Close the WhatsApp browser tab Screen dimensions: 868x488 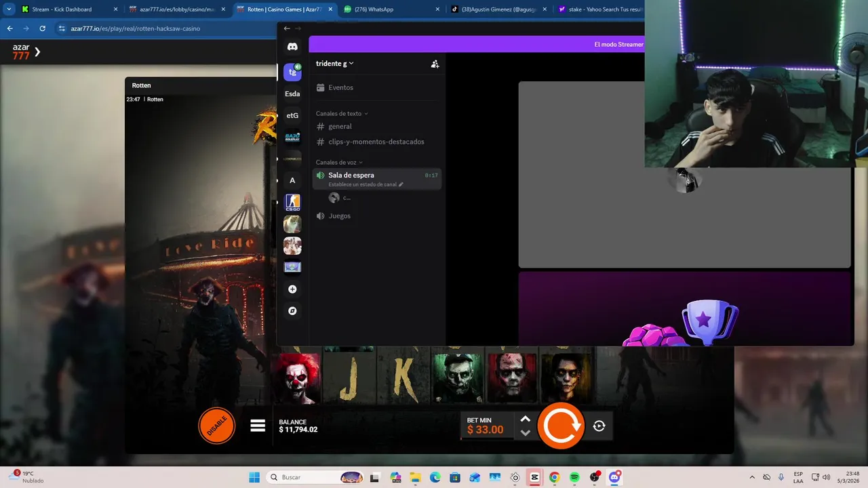[x=437, y=9]
